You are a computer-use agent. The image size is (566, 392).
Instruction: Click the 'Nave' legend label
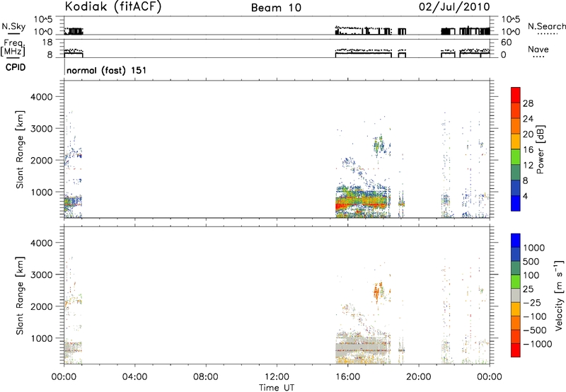[538, 50]
